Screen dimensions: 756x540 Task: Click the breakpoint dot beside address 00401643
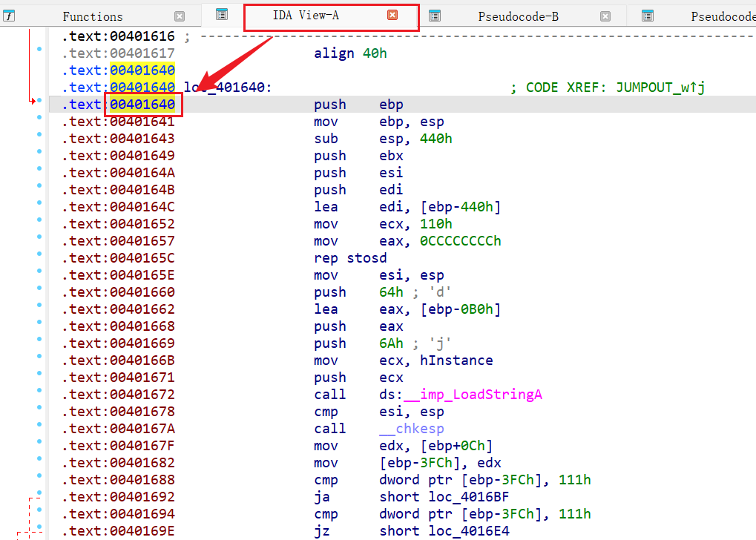point(39,134)
